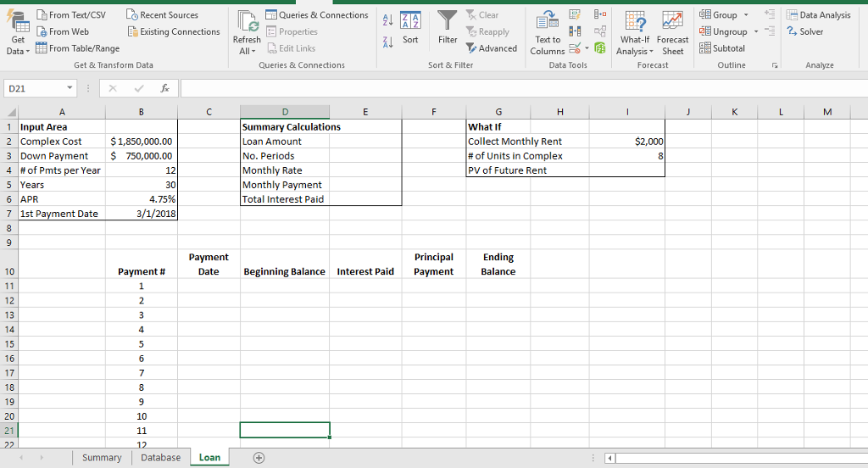Image resolution: width=868 pixels, height=468 pixels.
Task: Open the custom Sort dialog
Action: tap(410, 28)
